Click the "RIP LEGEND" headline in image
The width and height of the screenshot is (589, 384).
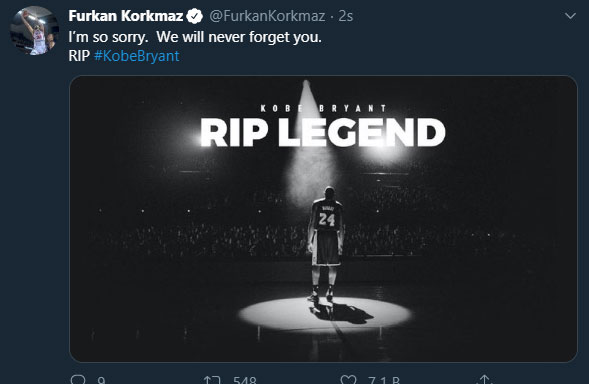323,132
